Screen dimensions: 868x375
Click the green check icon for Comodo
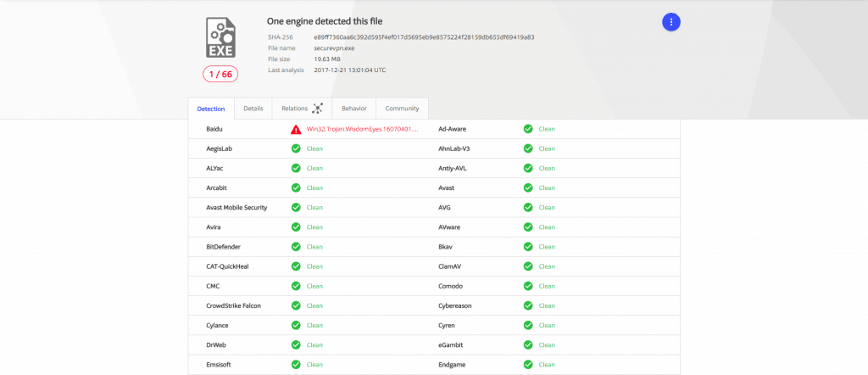[528, 286]
